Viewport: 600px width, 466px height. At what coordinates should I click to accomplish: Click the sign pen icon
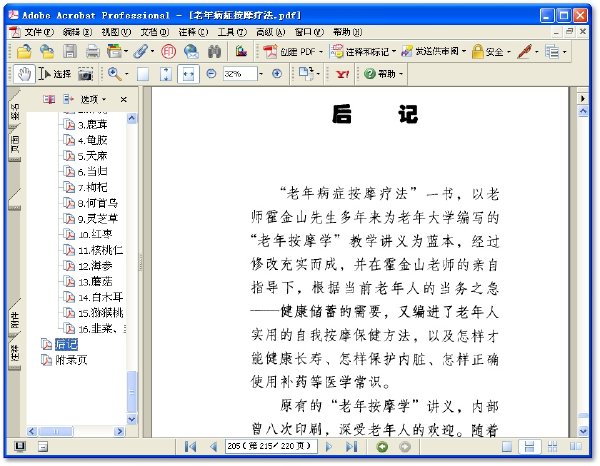[x=525, y=52]
